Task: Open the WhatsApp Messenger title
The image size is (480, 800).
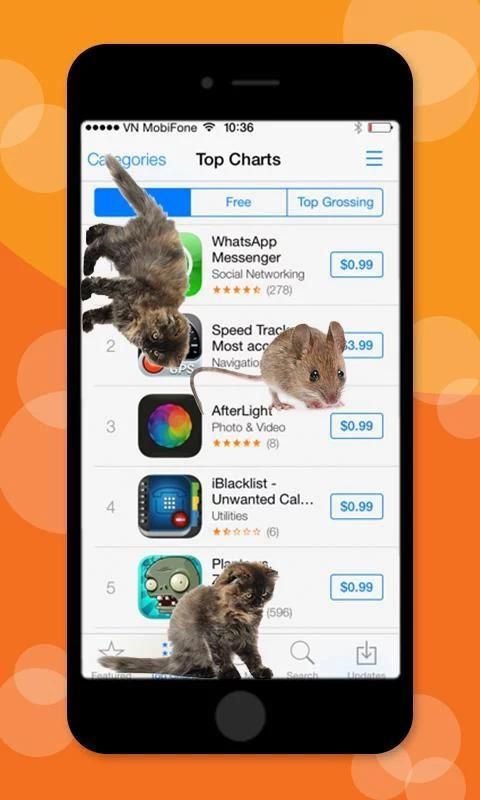Action: click(246, 249)
